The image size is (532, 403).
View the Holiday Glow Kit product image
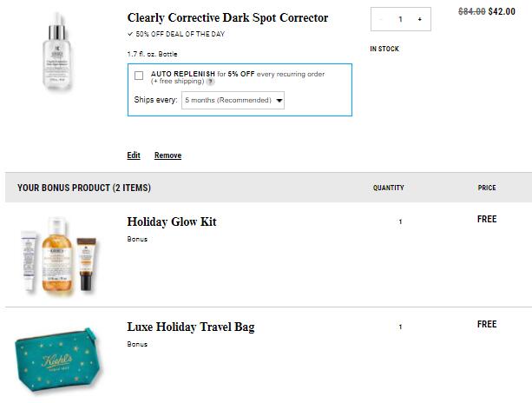click(x=59, y=254)
